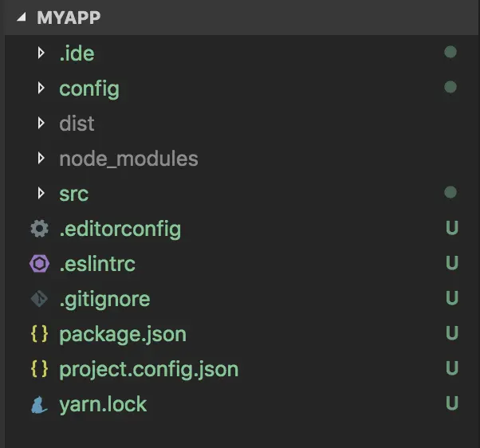This screenshot has height=448, width=480.
Task: Click the U status badge for .eslintrc
Action: [452, 265]
